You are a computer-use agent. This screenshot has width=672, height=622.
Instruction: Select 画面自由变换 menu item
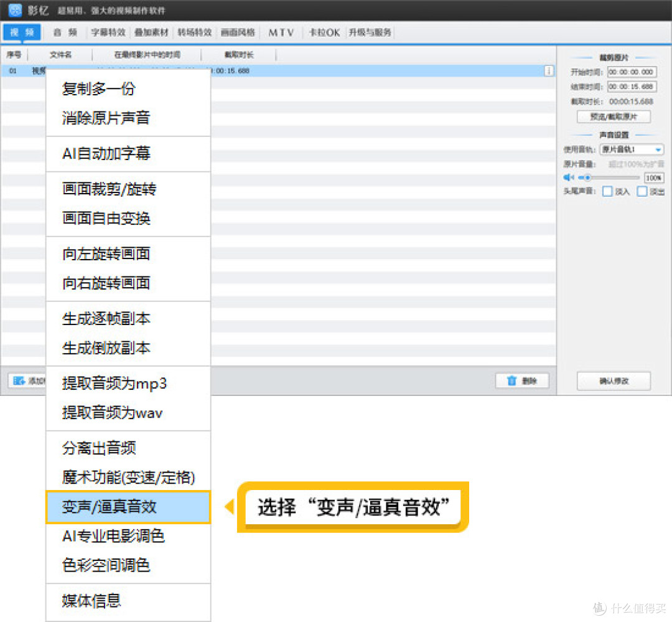tap(128, 218)
